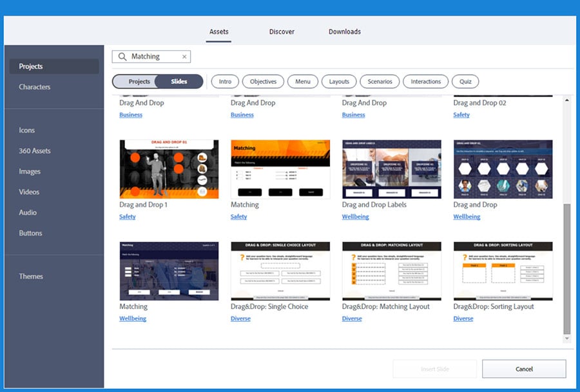Click the scrollbar down arrow

(566, 338)
